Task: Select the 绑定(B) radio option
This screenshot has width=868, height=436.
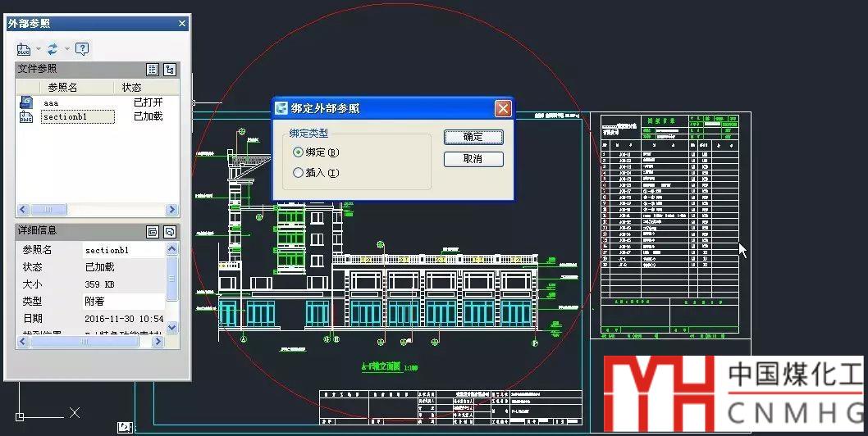Action: click(298, 152)
